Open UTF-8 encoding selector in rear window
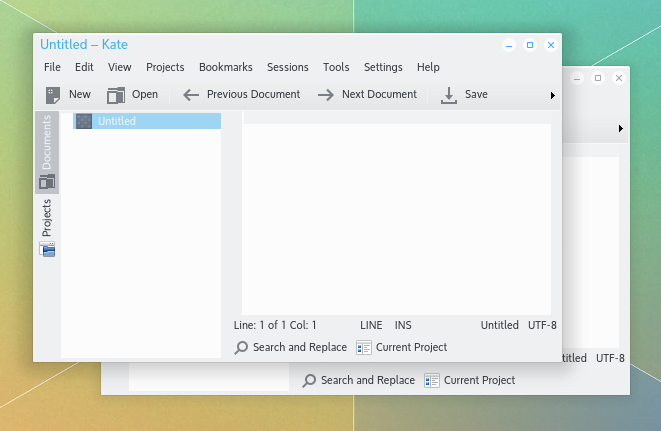The image size is (661, 431). click(x=610, y=358)
